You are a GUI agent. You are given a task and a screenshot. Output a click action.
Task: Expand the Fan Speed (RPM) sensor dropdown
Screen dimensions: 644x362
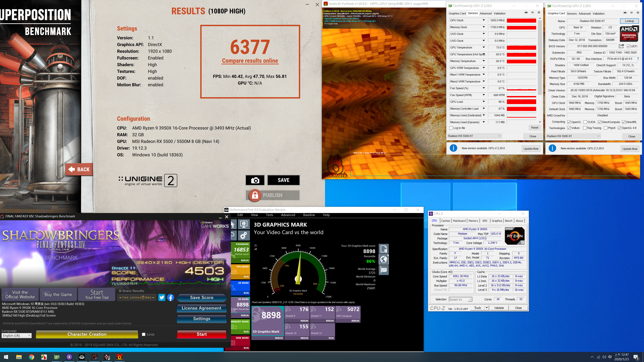click(484, 95)
